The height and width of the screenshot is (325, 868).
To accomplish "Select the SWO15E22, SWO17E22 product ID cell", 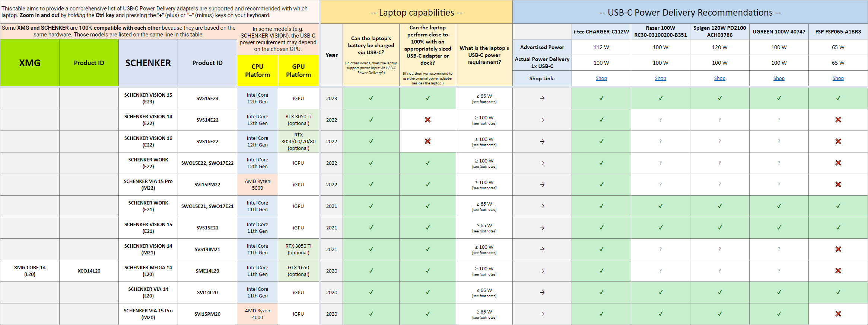I will pyautogui.click(x=207, y=163).
